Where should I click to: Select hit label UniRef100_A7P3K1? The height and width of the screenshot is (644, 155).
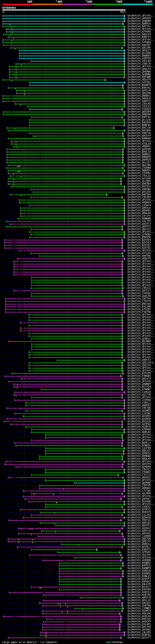139,82
